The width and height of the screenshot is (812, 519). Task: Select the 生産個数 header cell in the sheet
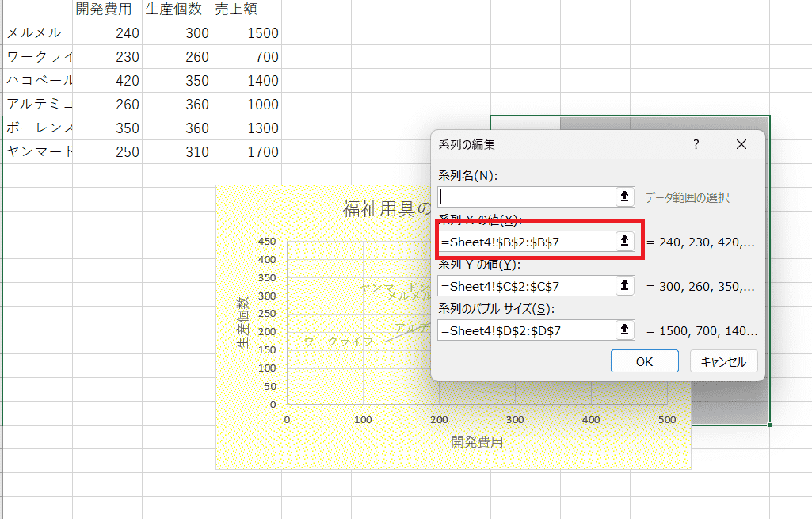177,10
